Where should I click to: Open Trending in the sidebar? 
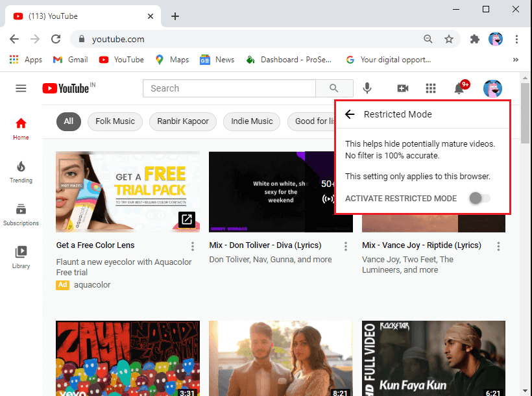tap(21, 172)
